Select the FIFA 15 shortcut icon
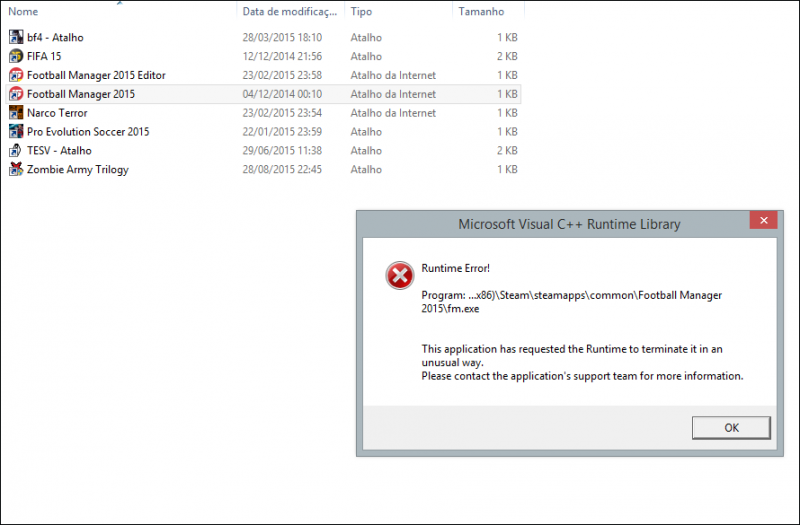 (16, 56)
